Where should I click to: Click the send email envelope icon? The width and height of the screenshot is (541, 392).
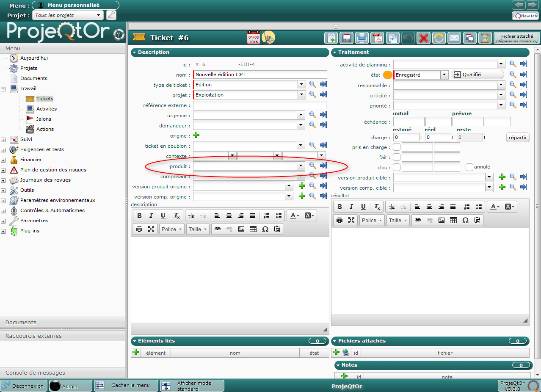(x=454, y=38)
